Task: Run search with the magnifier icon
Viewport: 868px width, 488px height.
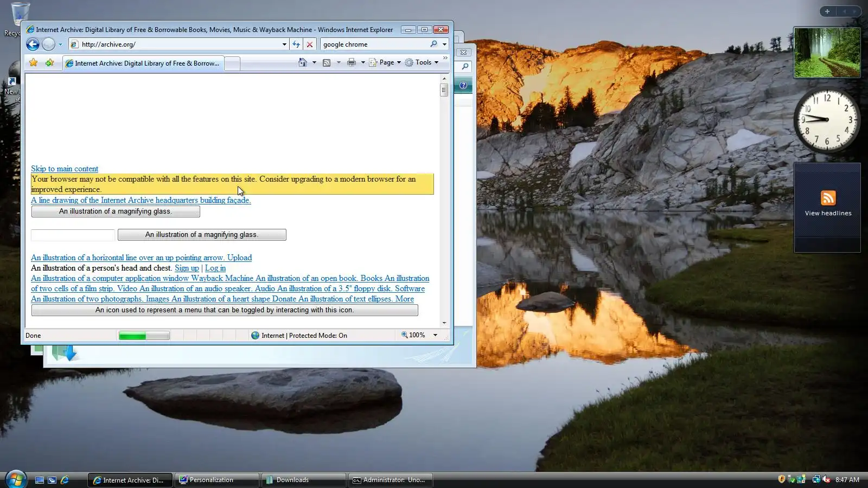Action: (x=434, y=44)
